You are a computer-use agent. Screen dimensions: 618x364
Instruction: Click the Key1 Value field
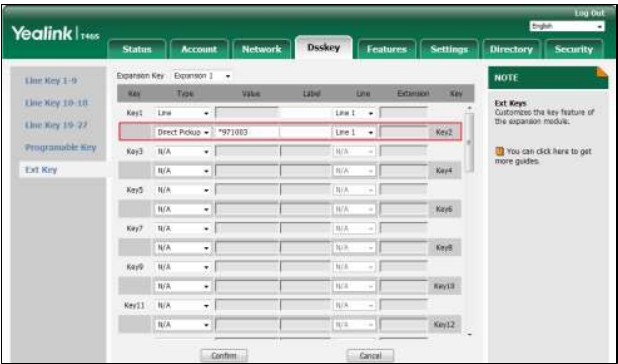[x=247, y=113]
